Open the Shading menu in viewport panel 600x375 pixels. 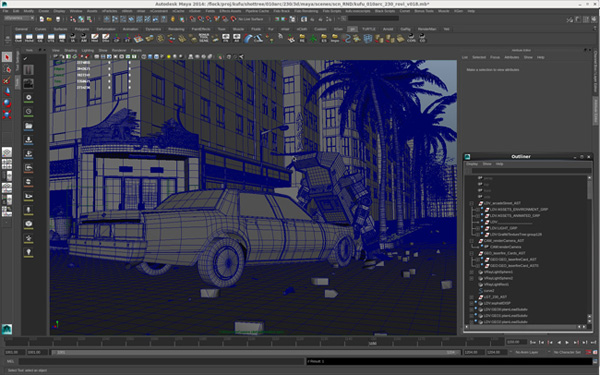pos(70,51)
